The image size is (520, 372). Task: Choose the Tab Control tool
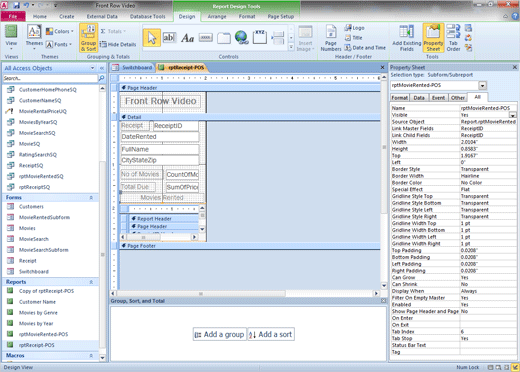(224, 38)
